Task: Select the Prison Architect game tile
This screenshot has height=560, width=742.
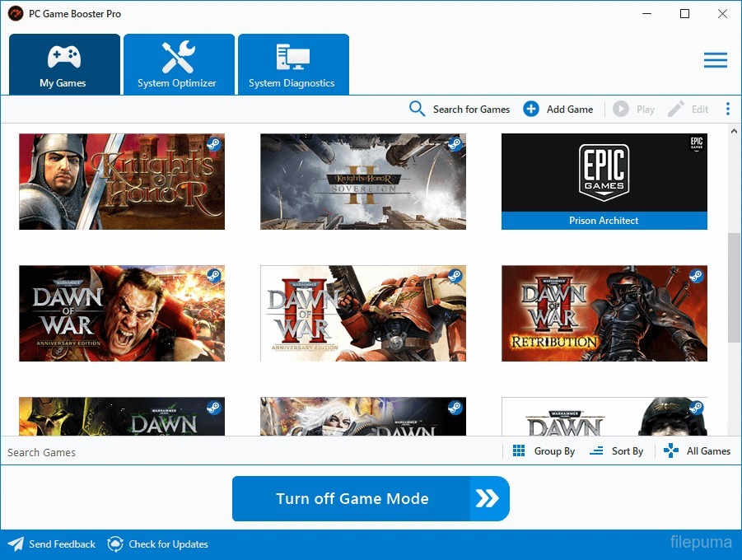Action: click(x=604, y=181)
